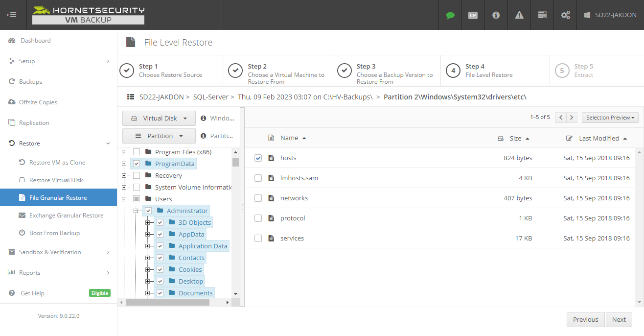This screenshot has height=336, width=644.
Task: Click the Offsite Copies sidebar icon
Action: (x=13, y=102)
